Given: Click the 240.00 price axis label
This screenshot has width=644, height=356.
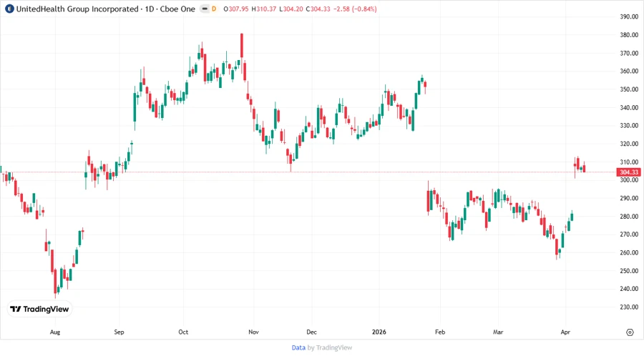Looking at the screenshot, I should 629,289.
